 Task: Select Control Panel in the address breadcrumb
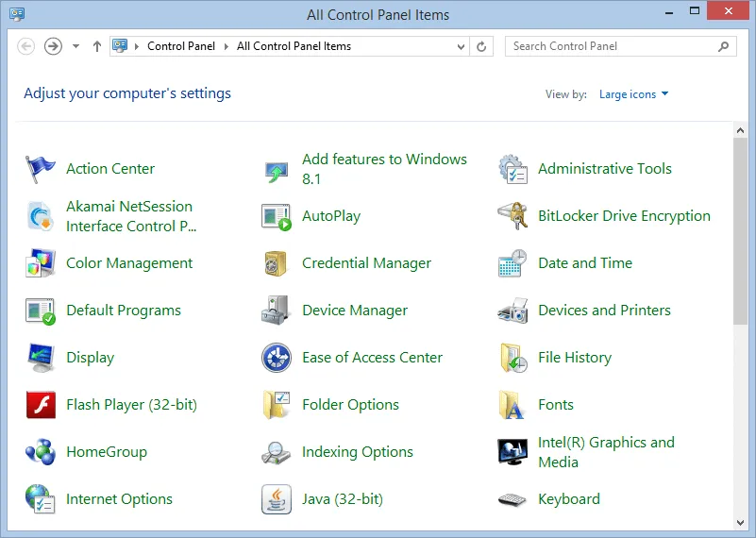coord(181,46)
